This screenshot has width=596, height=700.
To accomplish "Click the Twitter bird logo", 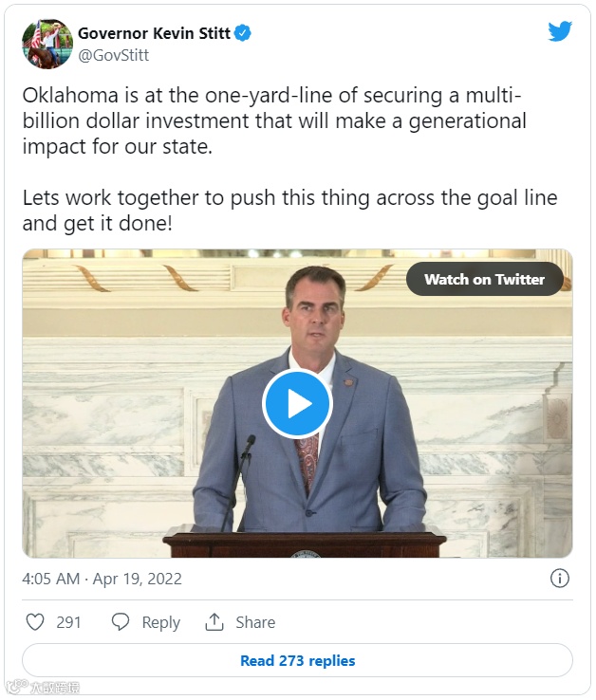I will coord(560,31).
